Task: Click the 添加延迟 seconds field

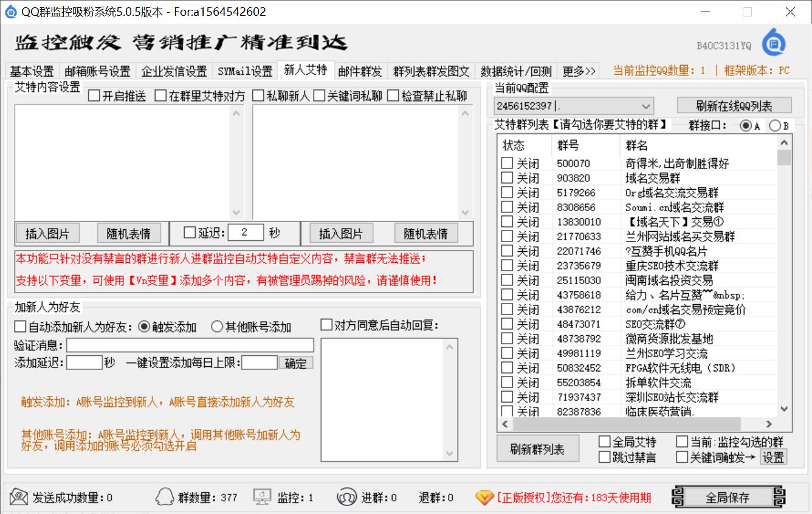Action: (84, 363)
